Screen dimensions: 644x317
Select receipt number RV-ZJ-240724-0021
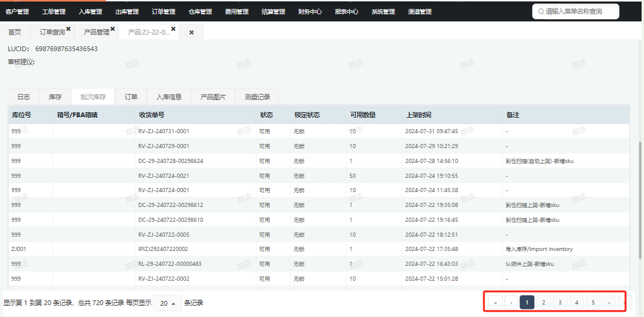tap(164, 175)
